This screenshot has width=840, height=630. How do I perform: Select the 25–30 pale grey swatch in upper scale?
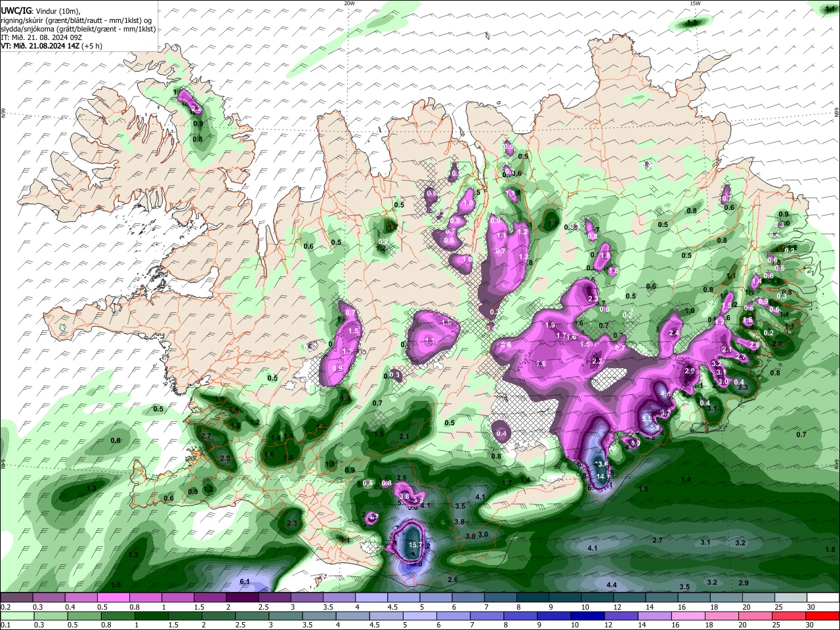791,598
